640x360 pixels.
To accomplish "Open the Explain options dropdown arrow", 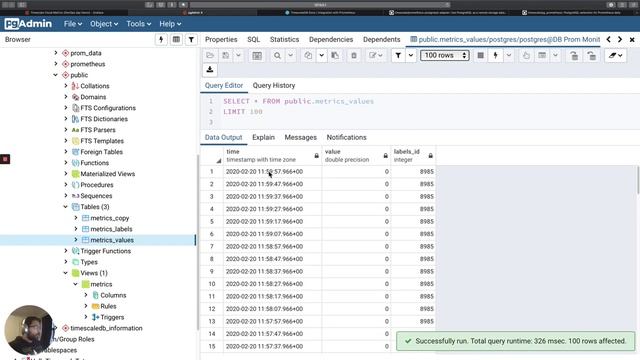I will 556,56.
